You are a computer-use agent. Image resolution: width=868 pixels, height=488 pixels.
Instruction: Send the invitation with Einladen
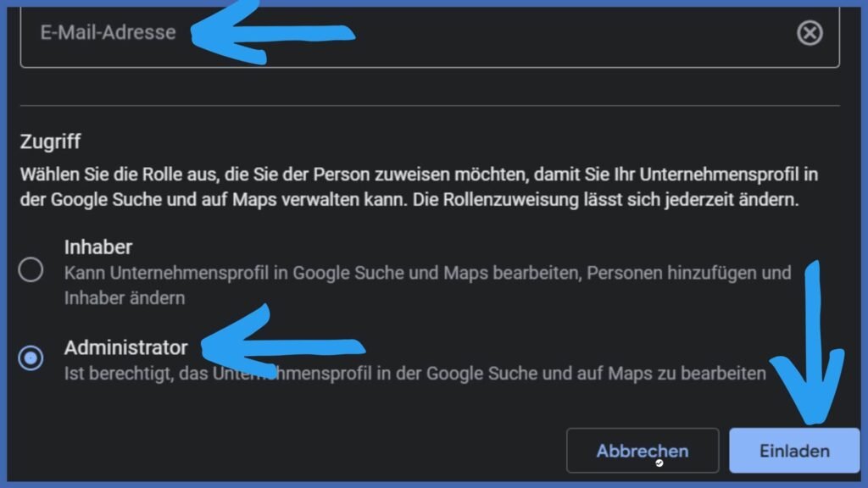(793, 451)
